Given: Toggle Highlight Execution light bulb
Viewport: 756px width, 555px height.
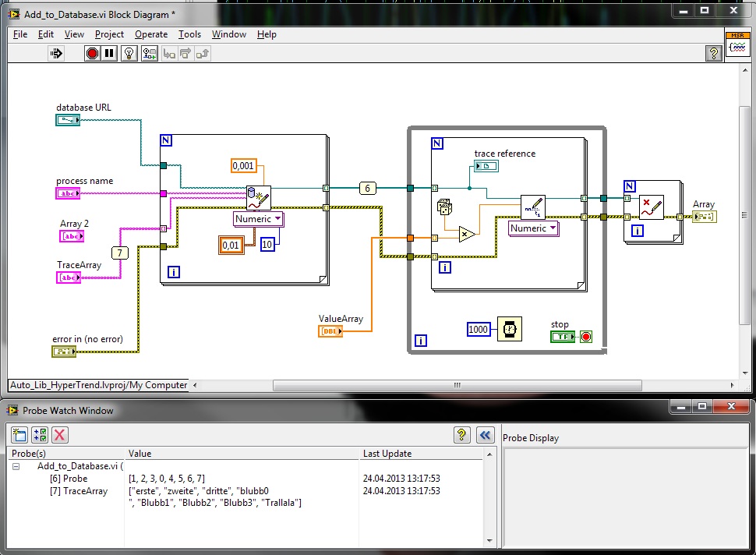Looking at the screenshot, I should (129, 54).
